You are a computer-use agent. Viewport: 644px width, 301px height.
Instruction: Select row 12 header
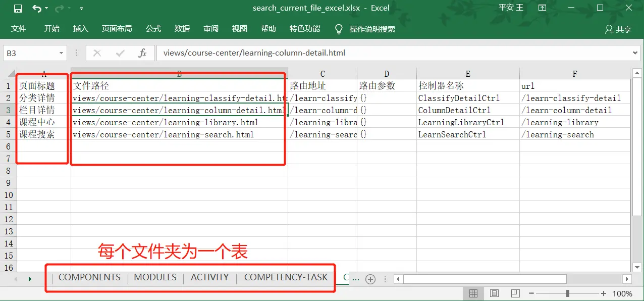click(8, 219)
